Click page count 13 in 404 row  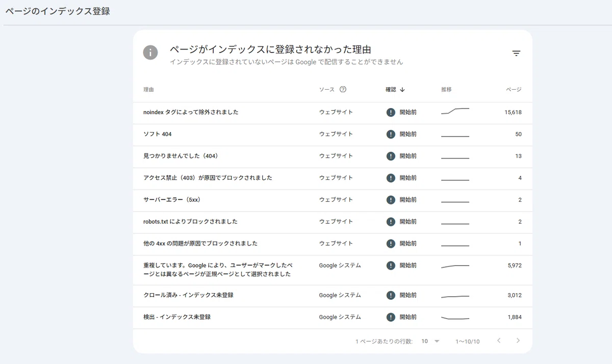pyautogui.click(x=518, y=156)
